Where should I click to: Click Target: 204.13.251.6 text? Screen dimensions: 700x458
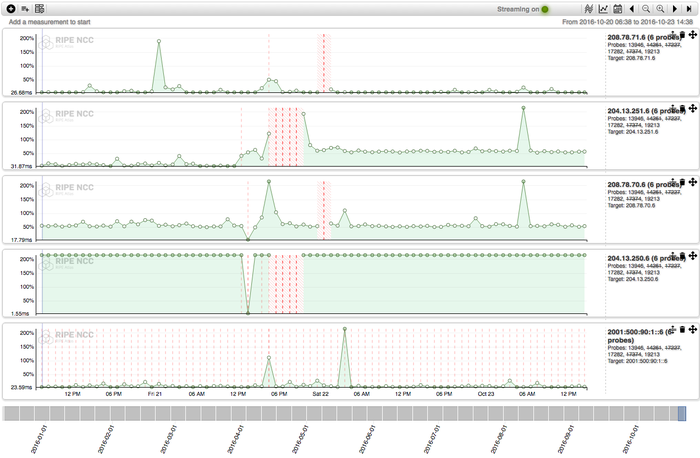[x=633, y=132]
